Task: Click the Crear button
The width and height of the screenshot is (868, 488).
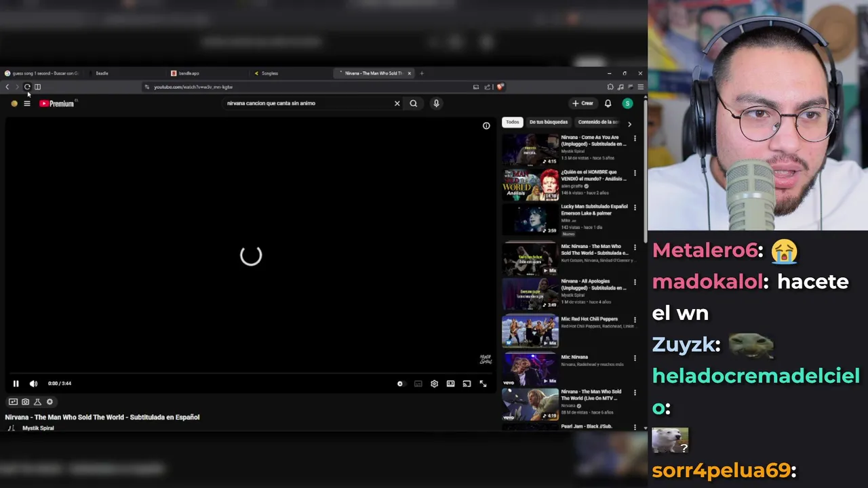Action: click(583, 104)
